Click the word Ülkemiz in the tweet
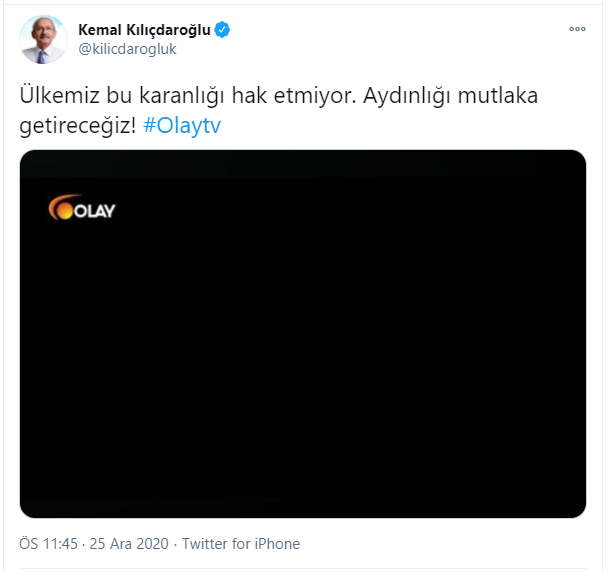Viewport: 611px width, 572px height. pyautogui.click(x=60, y=95)
